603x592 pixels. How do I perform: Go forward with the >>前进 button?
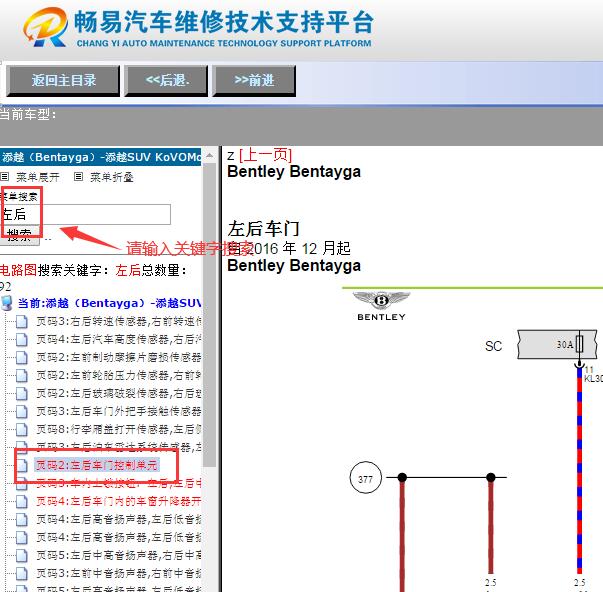click(254, 80)
